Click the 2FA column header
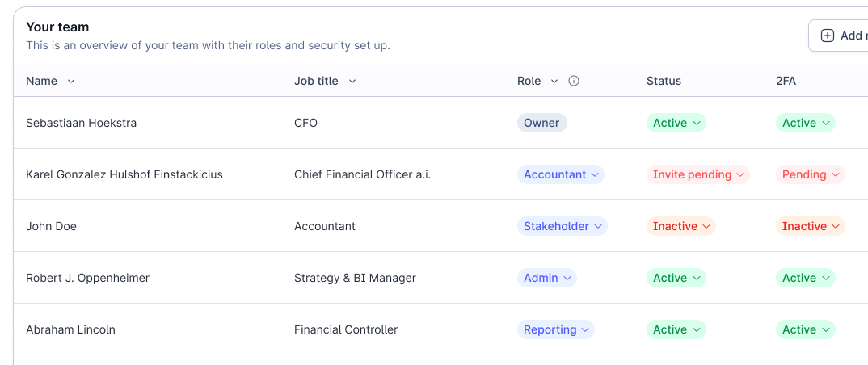The height and width of the screenshot is (365, 868). (x=786, y=81)
